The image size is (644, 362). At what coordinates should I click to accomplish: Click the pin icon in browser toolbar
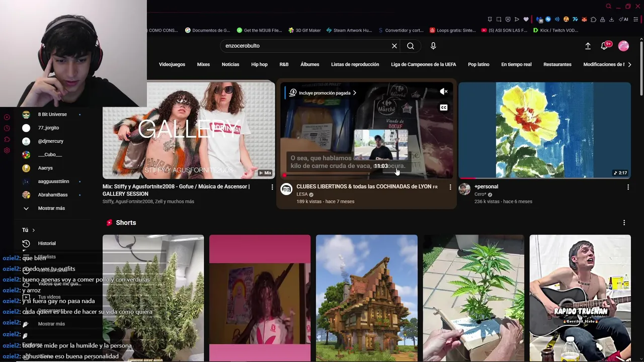click(x=490, y=19)
